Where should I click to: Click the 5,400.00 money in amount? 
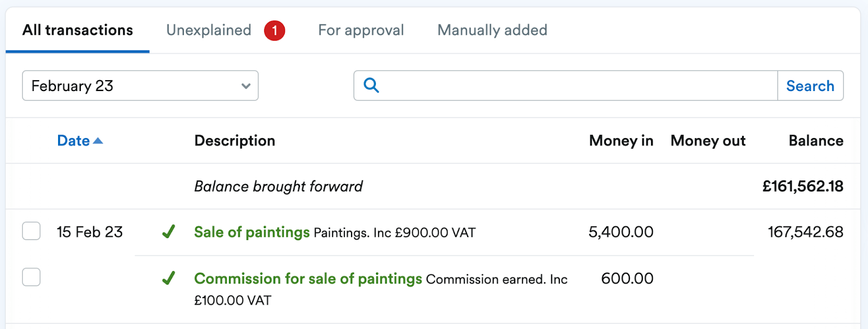pyautogui.click(x=621, y=232)
